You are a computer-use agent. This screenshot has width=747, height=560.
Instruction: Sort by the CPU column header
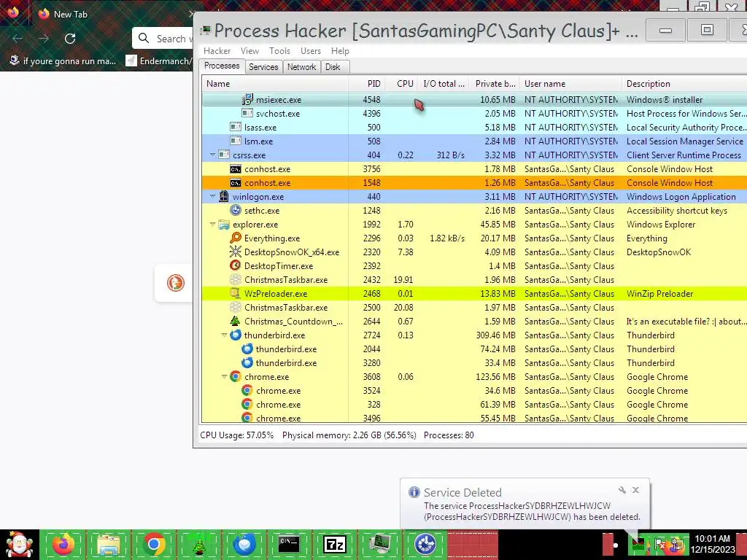[402, 84]
